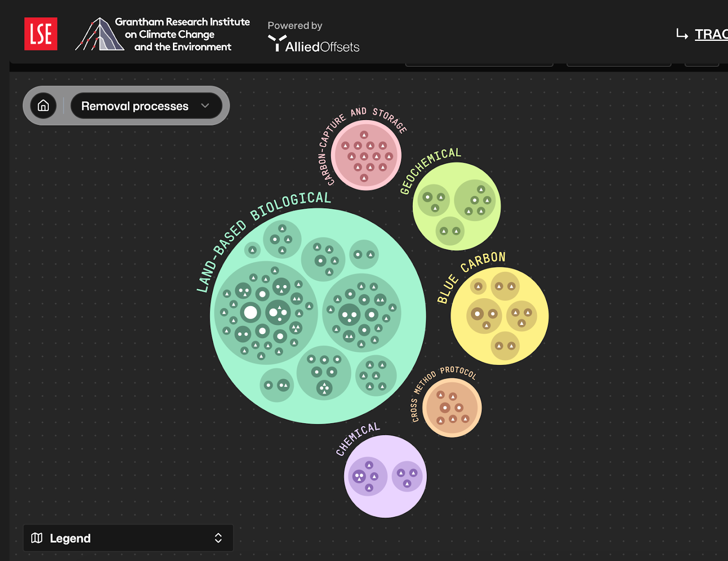The height and width of the screenshot is (561, 728).
Task: Click the left sub-cluster inside Chemical bubble
Action: [x=367, y=476]
